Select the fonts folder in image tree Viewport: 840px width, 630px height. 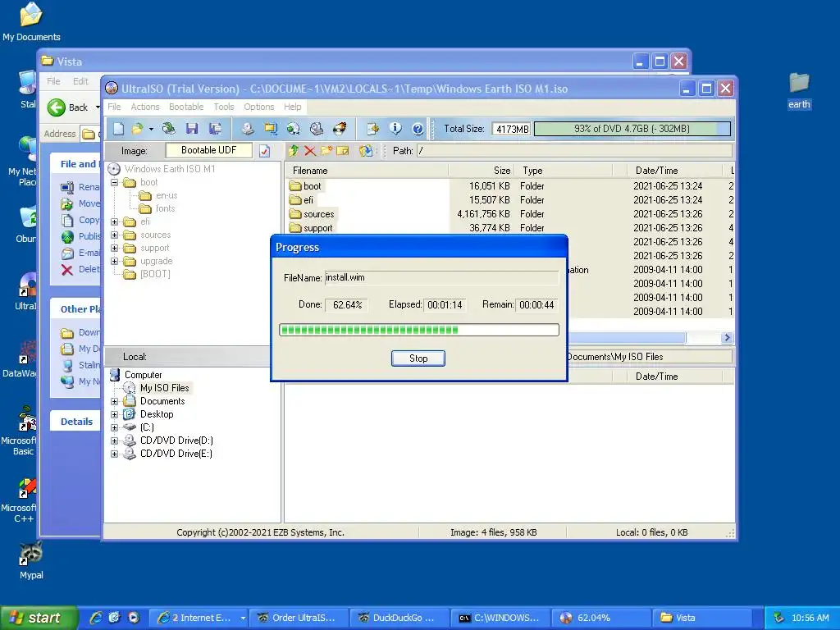[165, 208]
